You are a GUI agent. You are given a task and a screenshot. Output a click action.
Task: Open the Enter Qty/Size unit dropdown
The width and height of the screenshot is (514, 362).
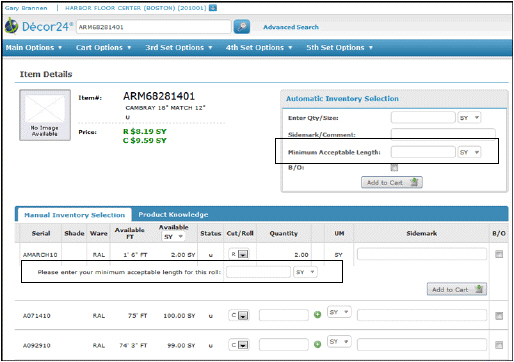(469, 118)
